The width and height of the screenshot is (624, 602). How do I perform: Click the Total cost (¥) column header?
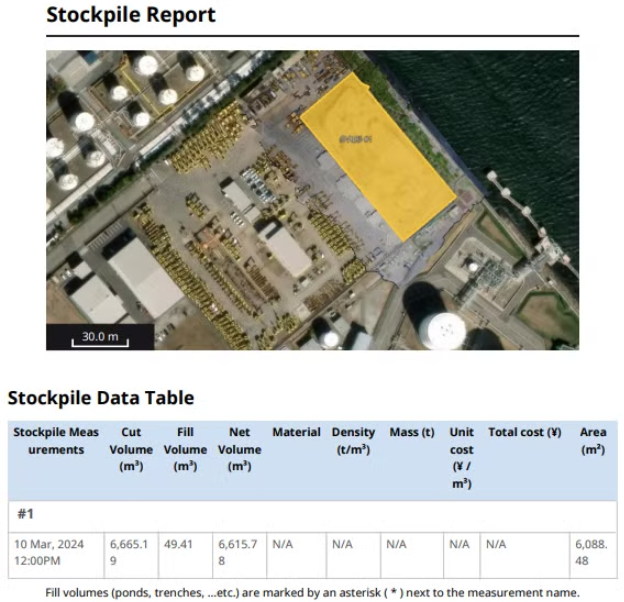coord(524,433)
